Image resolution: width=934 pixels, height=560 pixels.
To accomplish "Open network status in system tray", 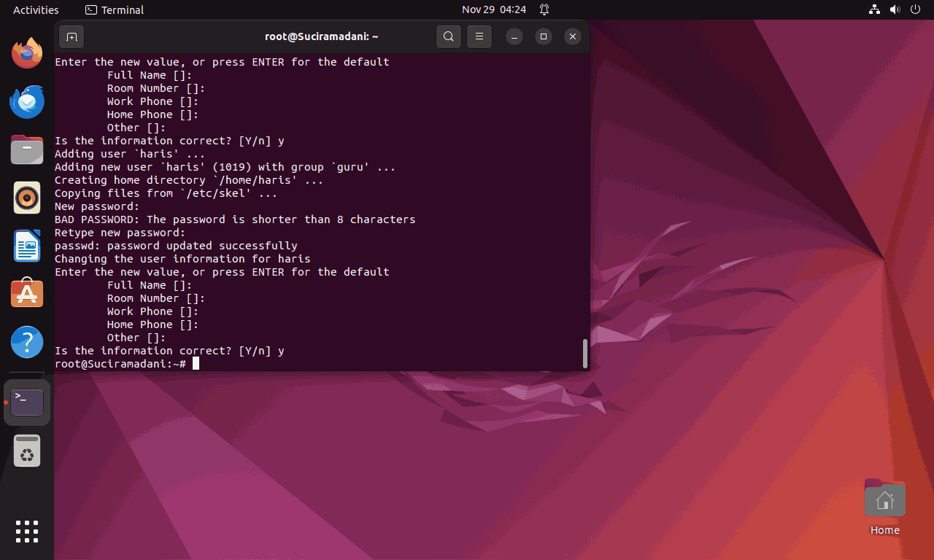I will (x=875, y=9).
